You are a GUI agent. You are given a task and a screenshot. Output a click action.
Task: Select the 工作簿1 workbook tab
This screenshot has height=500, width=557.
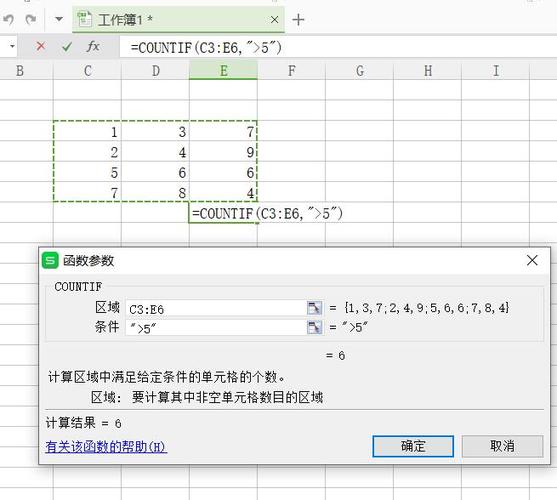pyautogui.click(x=178, y=20)
